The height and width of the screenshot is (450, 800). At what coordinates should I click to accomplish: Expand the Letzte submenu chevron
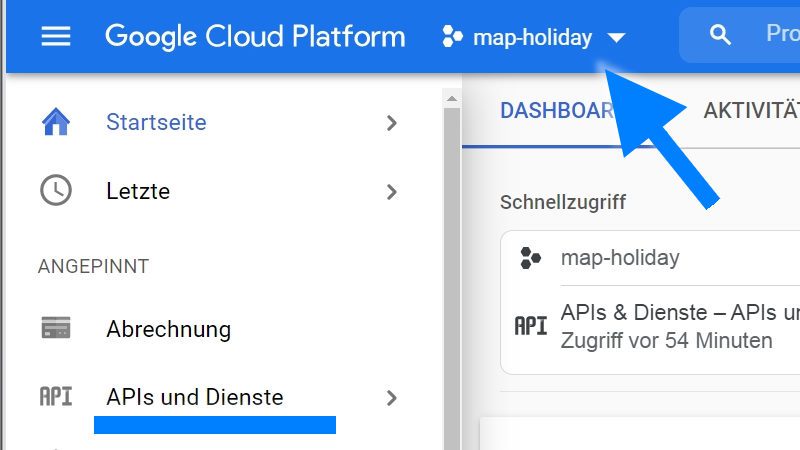click(392, 191)
